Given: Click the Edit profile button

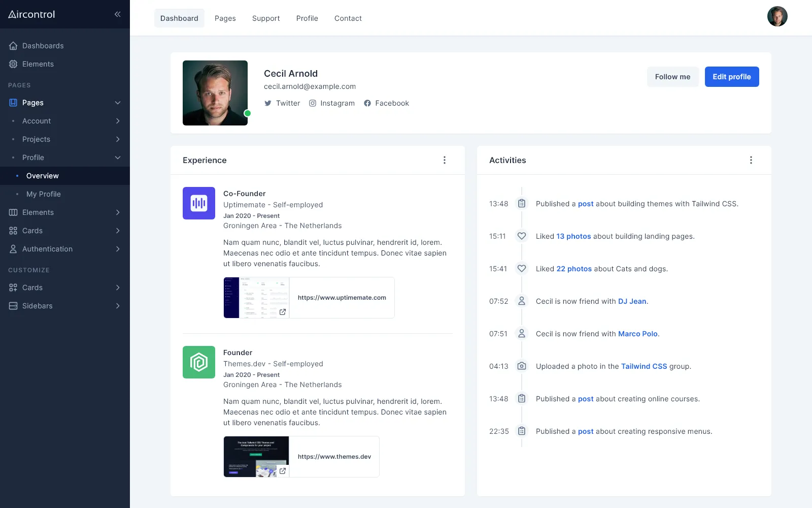Looking at the screenshot, I should pyautogui.click(x=732, y=77).
